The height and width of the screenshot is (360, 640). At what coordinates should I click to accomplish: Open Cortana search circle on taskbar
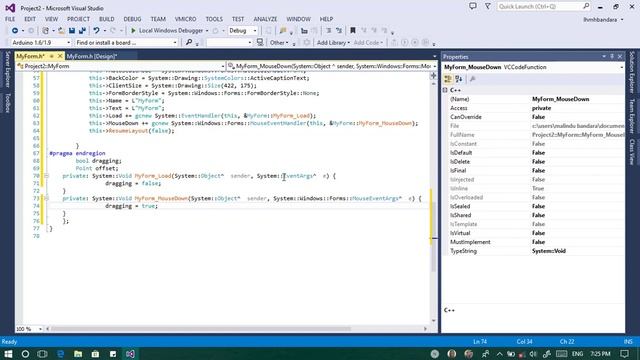point(25,353)
